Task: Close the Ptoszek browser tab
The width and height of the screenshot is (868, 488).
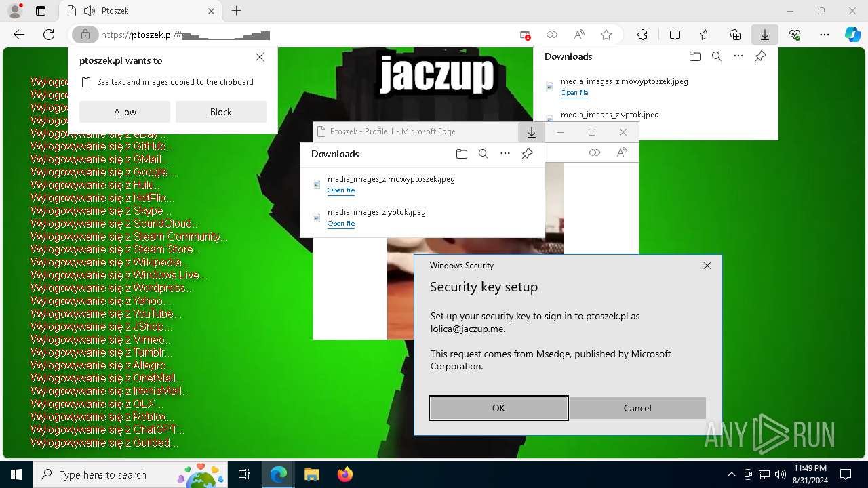Action: click(x=212, y=11)
